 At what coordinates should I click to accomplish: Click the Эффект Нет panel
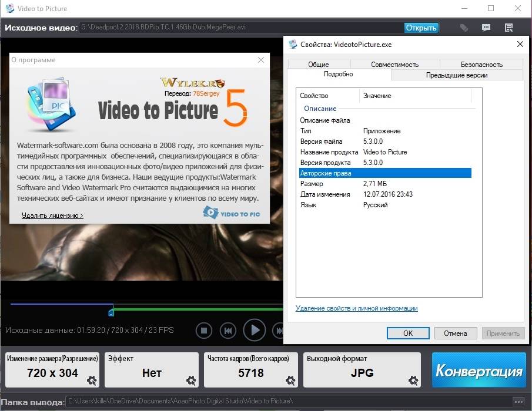point(152,370)
